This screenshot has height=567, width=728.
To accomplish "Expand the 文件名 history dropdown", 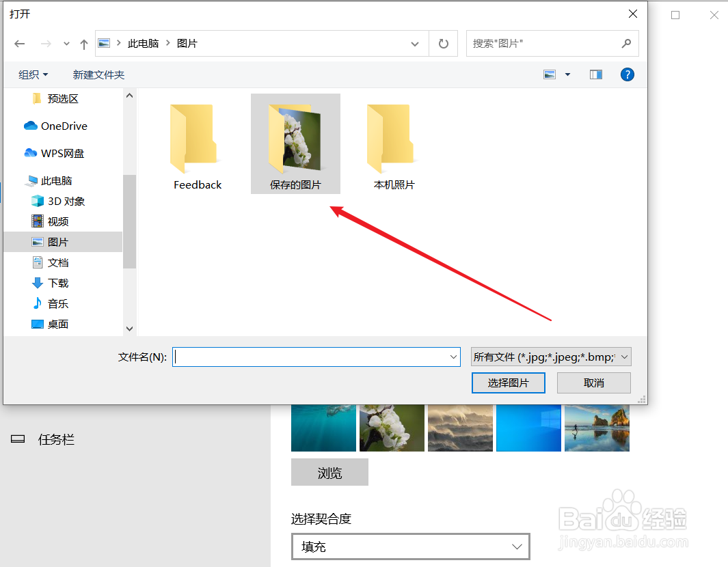I will 453,357.
